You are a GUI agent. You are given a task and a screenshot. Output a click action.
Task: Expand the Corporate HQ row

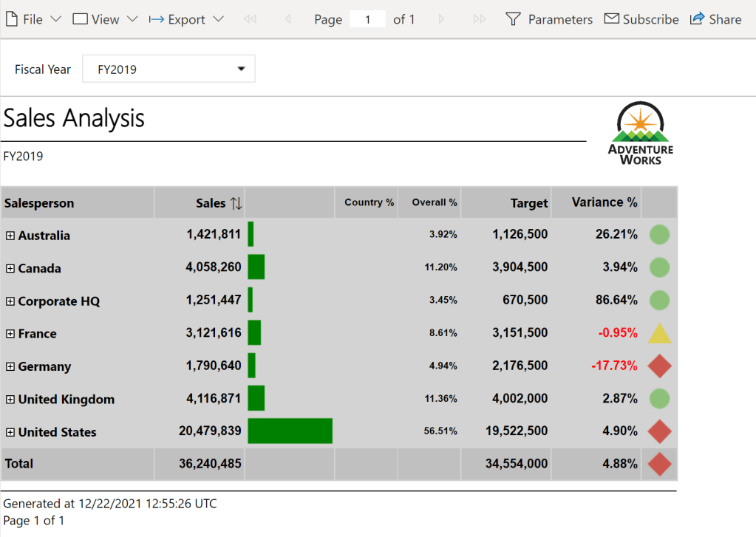click(x=10, y=301)
